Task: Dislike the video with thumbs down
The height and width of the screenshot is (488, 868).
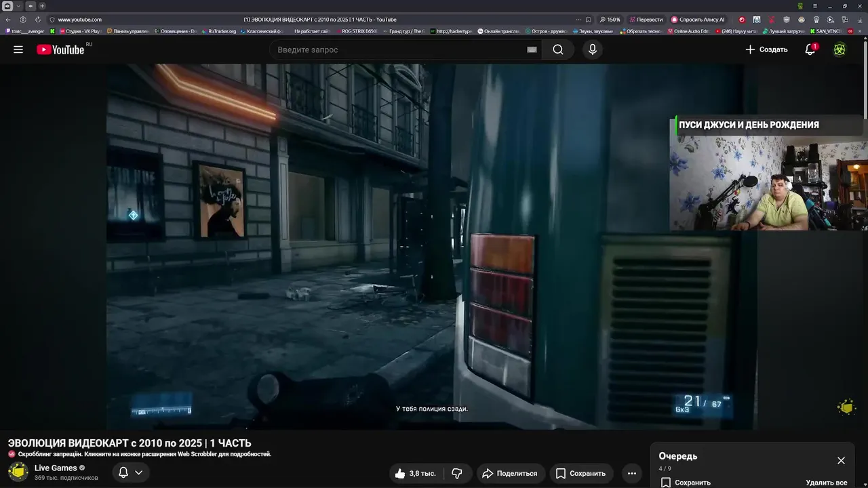Action: click(x=458, y=474)
